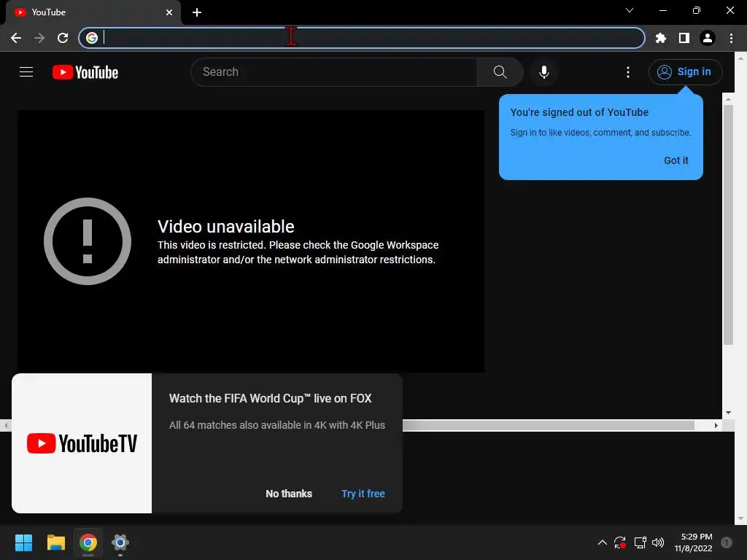Viewport: 747px width, 560px height.
Task: Click 'Video unavailable' heading text
Action: pyautogui.click(x=226, y=227)
